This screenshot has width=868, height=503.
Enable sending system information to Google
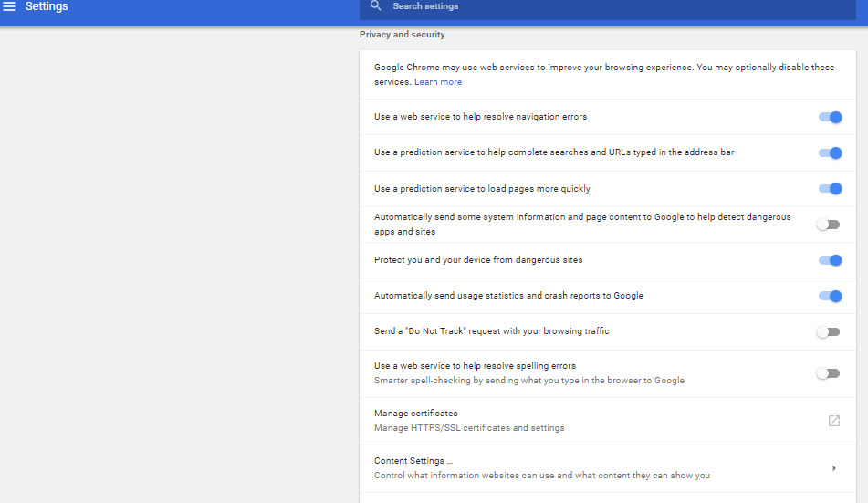[828, 225]
